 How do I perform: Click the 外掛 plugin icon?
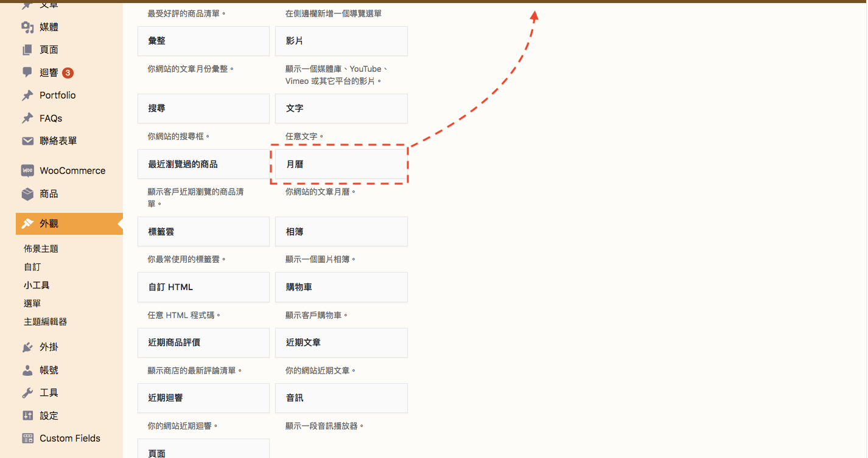27,347
